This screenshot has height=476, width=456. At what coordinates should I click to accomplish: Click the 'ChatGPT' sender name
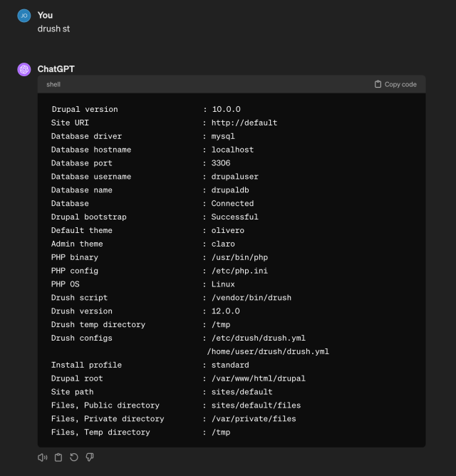[x=56, y=69]
